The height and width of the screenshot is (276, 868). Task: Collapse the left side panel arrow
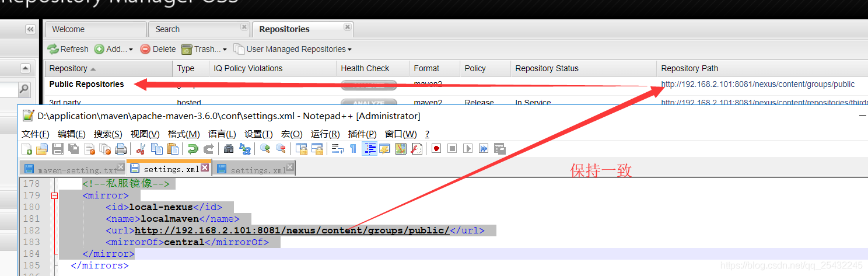coord(25,68)
